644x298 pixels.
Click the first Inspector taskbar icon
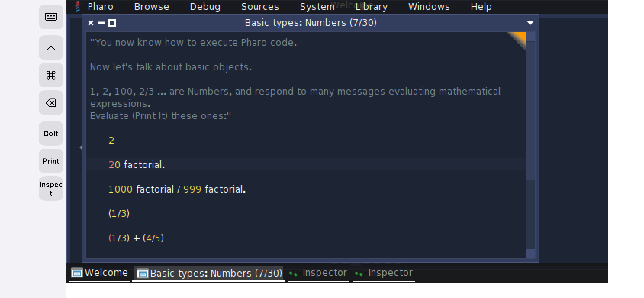(x=294, y=274)
